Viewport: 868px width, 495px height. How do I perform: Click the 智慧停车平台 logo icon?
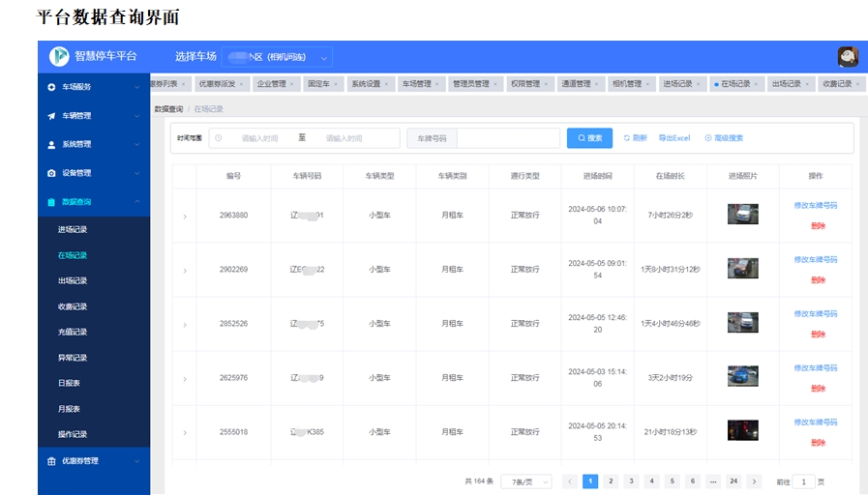coord(60,56)
